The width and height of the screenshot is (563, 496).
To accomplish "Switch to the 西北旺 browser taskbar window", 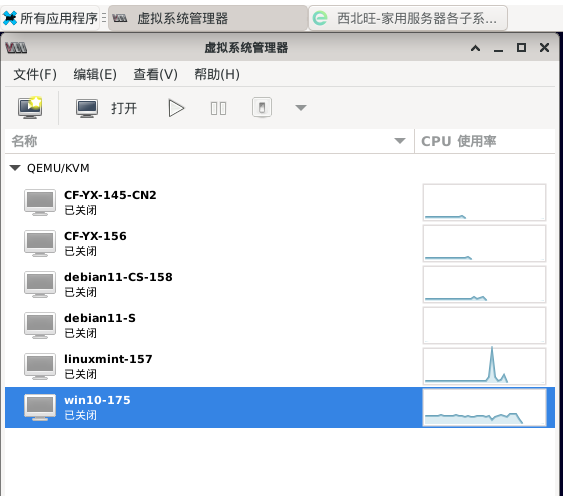I will point(408,18).
